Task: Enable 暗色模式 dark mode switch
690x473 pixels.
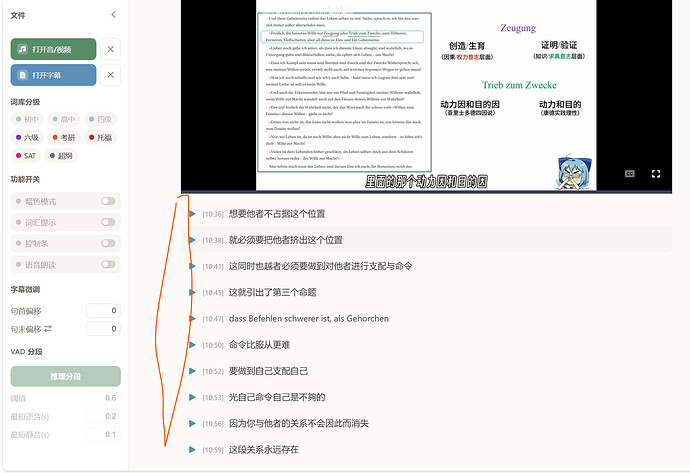Action: (108, 201)
